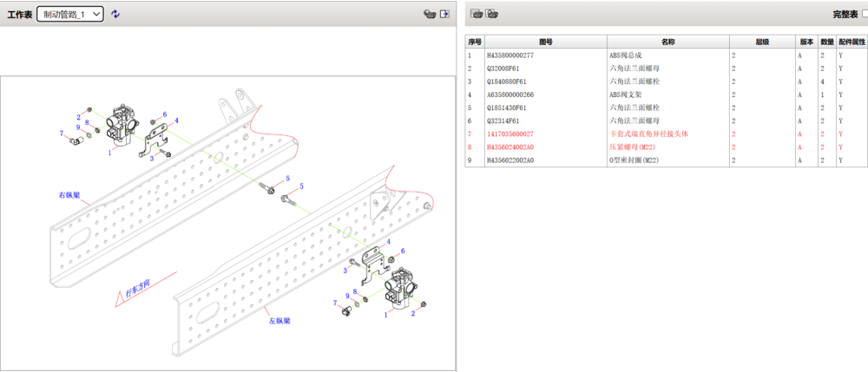Image resolution: width=868 pixels, height=372 pixels.
Task: Click the 右纵梁 label in the diagram
Action: [69, 196]
